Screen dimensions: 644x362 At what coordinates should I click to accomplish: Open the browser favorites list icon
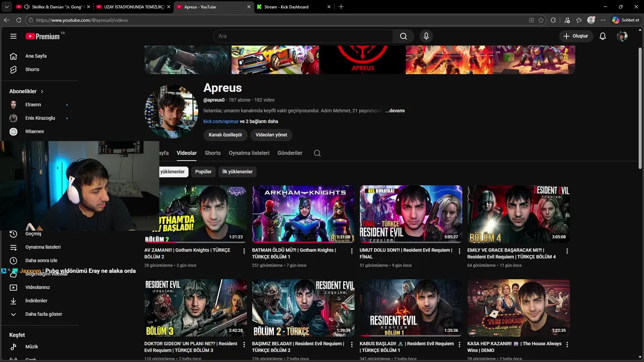click(579, 20)
